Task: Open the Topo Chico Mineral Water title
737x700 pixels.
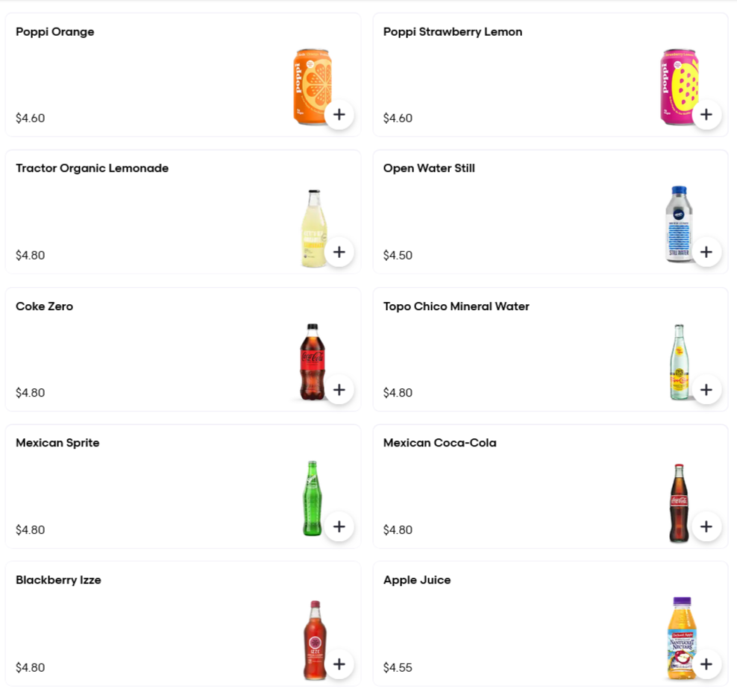Action: point(456,306)
